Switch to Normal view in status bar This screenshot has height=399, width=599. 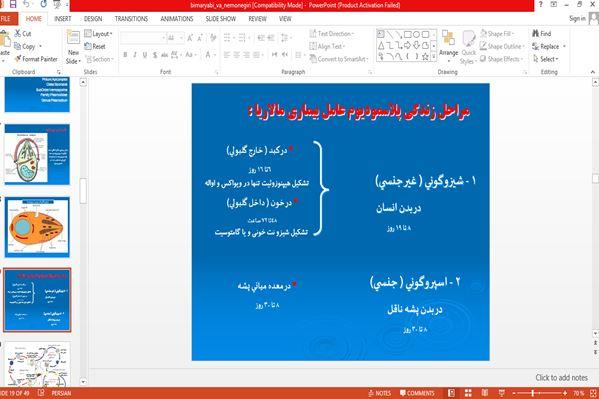(x=451, y=393)
